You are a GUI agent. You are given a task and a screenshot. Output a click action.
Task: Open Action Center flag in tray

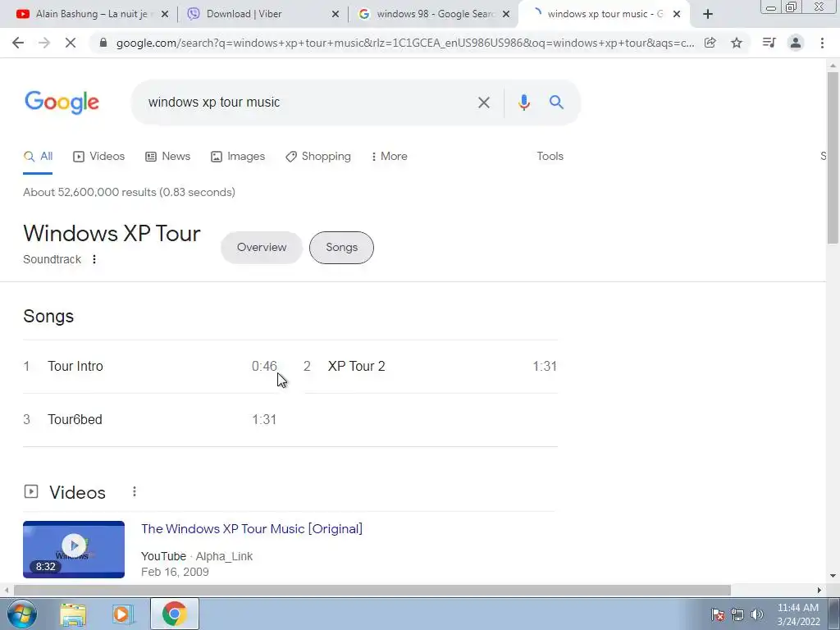point(717,614)
